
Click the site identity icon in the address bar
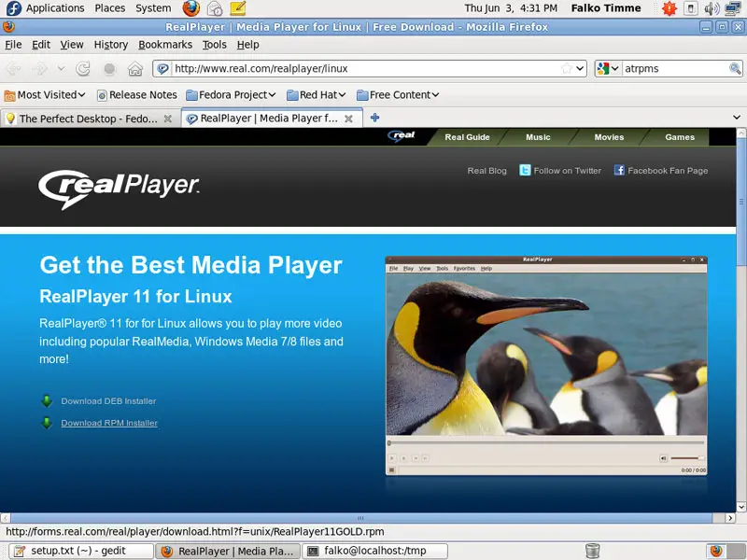click(162, 68)
